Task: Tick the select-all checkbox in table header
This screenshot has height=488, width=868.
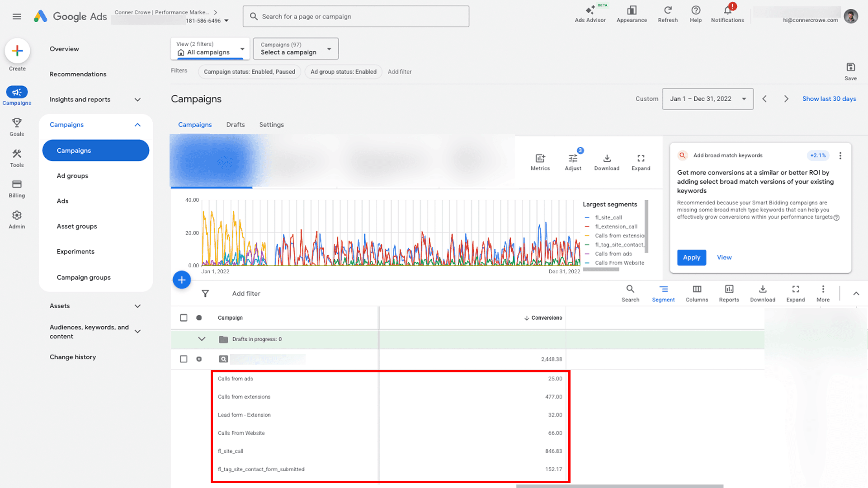Action: click(x=184, y=318)
